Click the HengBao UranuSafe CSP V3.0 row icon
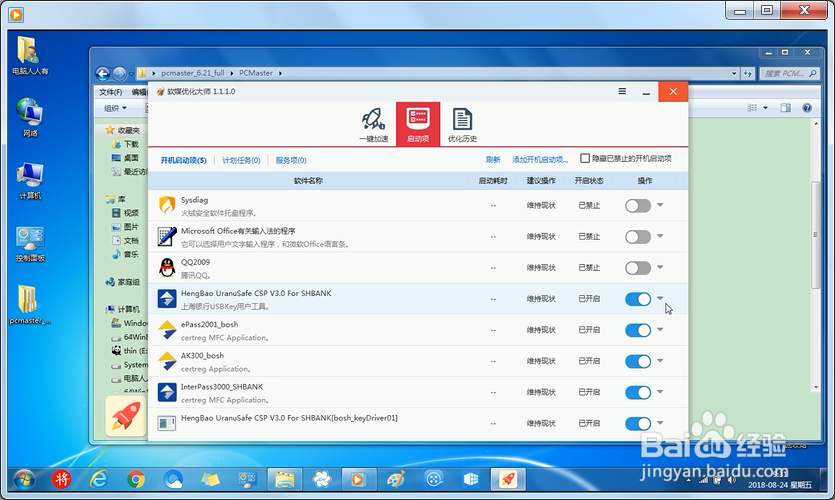 click(x=167, y=299)
